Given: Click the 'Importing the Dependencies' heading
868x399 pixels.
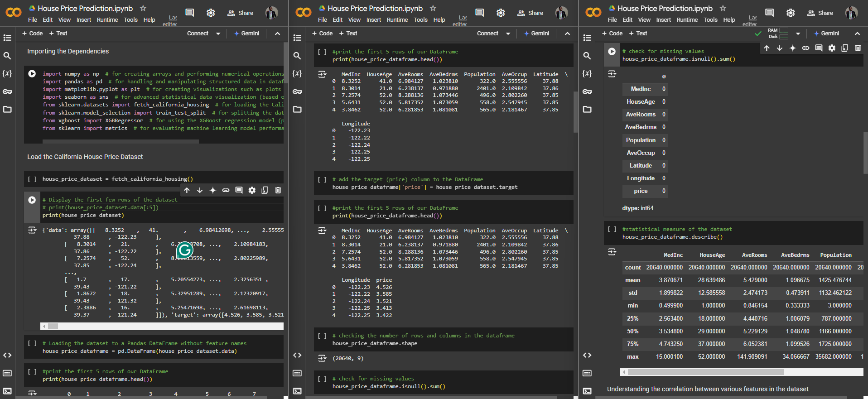Looking at the screenshot, I should 68,51.
